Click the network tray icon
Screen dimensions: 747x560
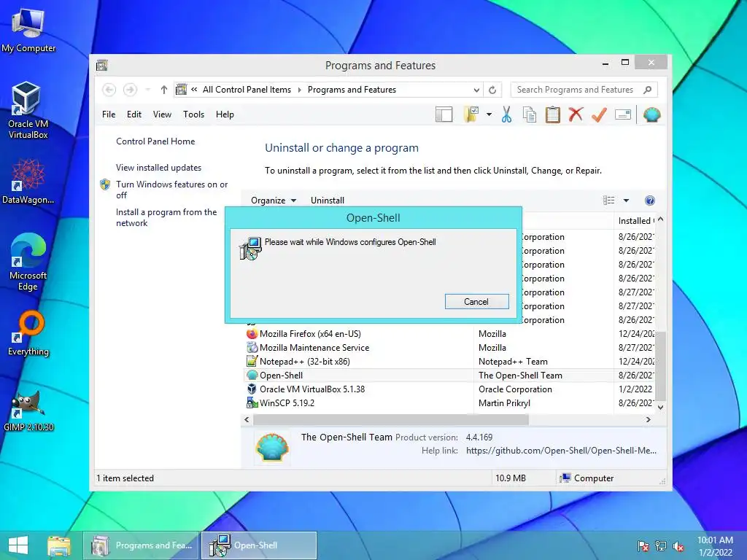[661, 545]
